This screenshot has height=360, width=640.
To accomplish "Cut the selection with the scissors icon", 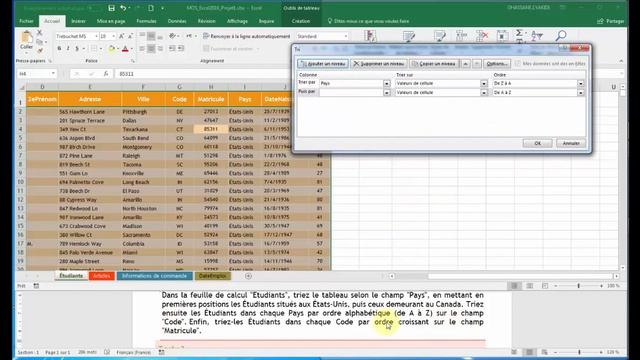I will tap(40, 33).
